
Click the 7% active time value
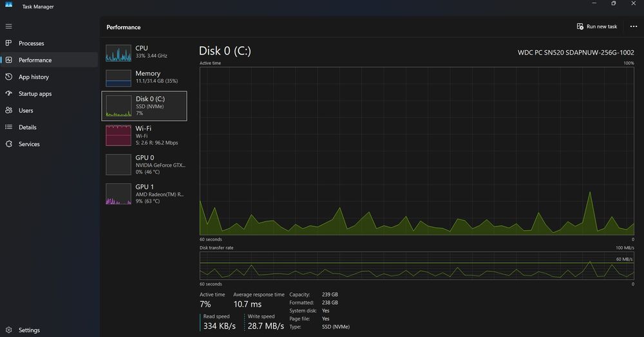205,304
